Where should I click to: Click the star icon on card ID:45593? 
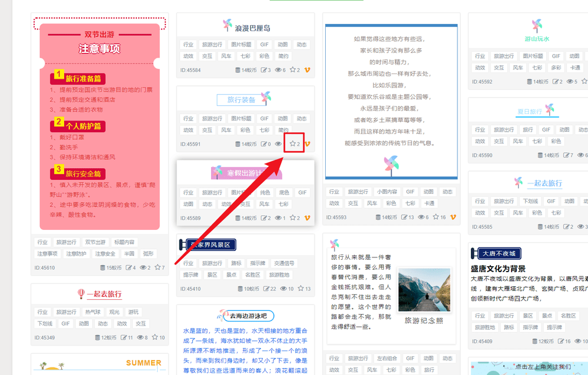(436, 217)
